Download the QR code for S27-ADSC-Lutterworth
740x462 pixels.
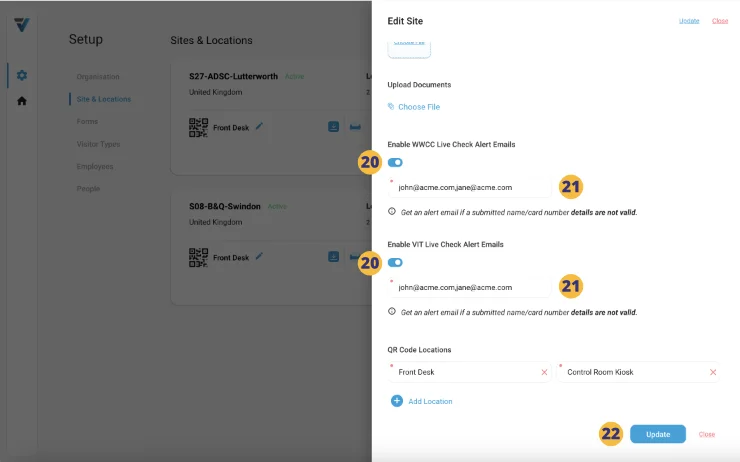pyautogui.click(x=334, y=127)
